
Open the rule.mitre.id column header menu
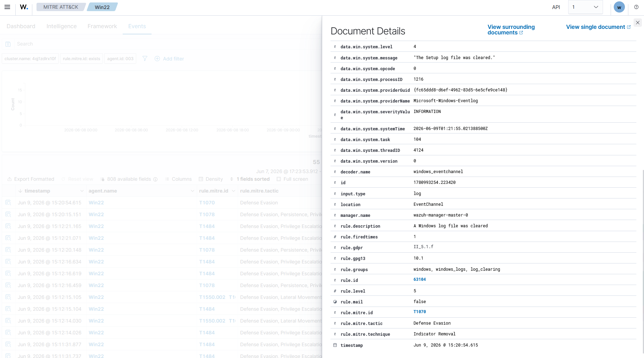point(234,191)
